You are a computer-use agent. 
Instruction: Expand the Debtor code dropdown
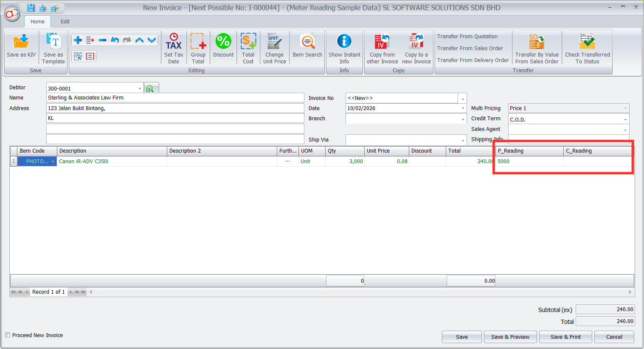click(x=140, y=88)
